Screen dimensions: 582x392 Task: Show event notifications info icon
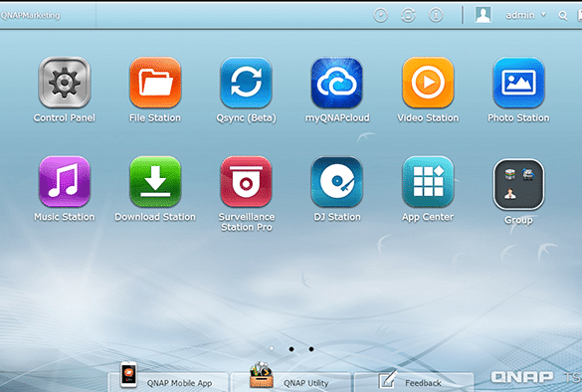436,15
